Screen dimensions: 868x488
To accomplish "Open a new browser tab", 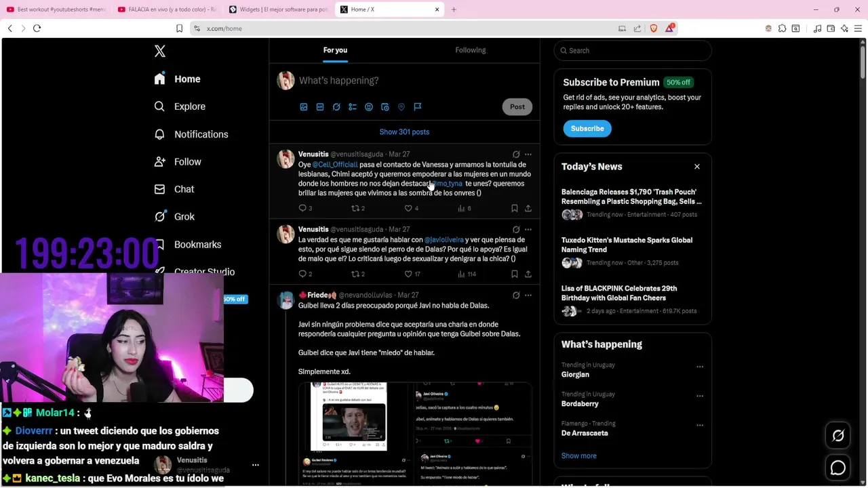I will (454, 9).
